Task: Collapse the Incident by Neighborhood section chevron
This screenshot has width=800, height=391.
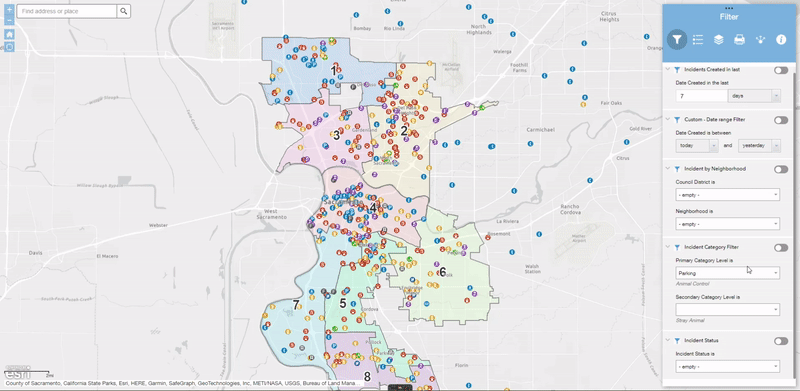Action: click(667, 168)
